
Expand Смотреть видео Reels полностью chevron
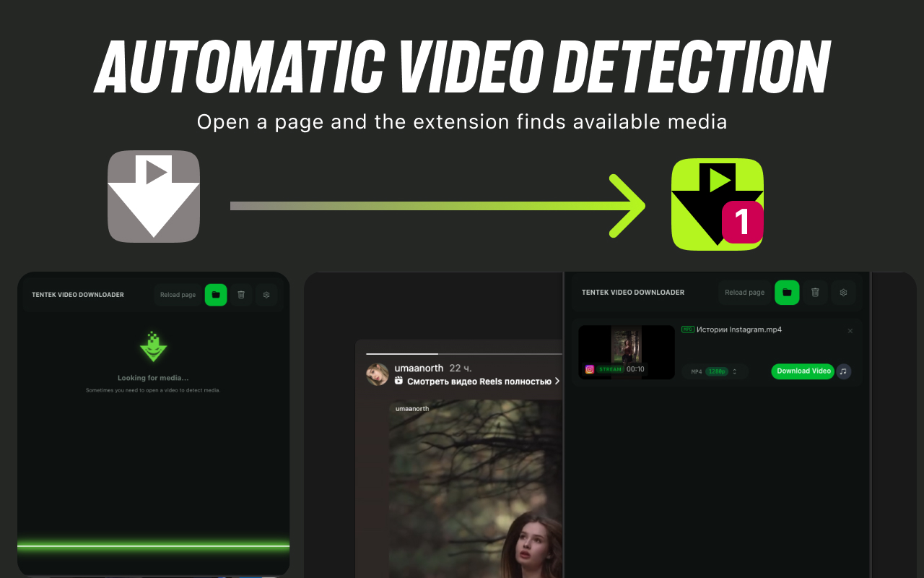[x=557, y=381]
